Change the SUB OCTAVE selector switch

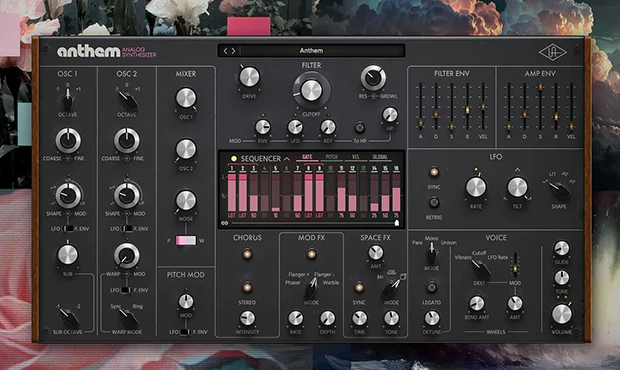69,317
